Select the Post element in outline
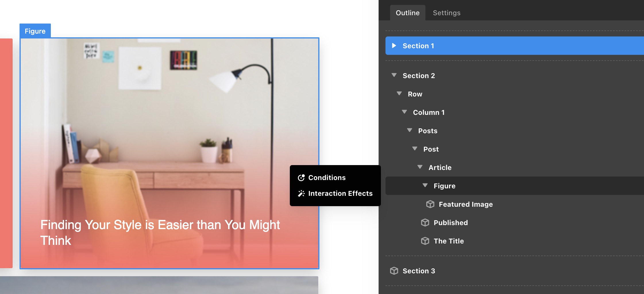 (x=431, y=149)
